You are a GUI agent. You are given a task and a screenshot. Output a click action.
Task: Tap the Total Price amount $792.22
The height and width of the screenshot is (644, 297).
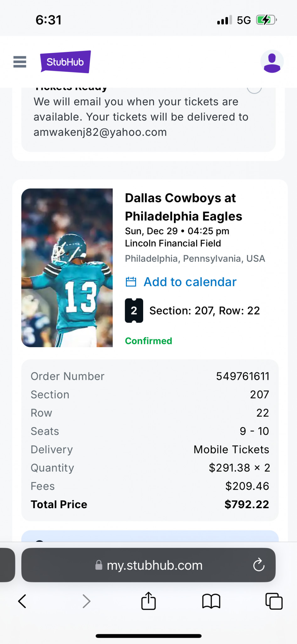click(246, 504)
